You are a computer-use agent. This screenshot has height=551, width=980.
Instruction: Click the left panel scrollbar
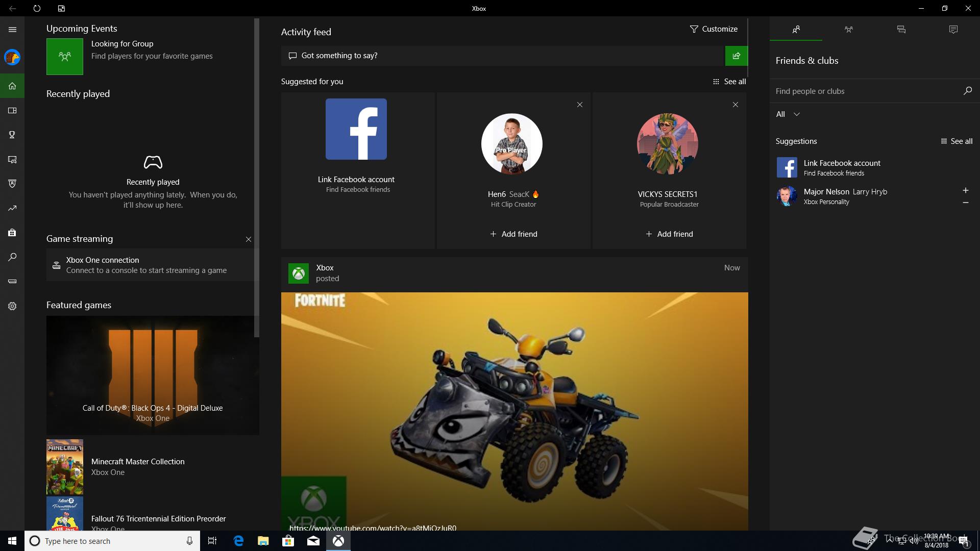coord(257,178)
